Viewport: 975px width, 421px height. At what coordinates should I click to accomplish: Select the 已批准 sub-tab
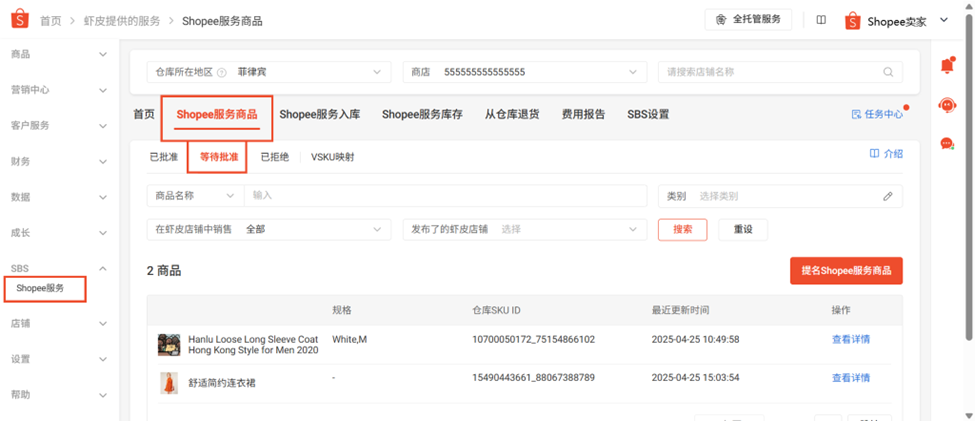(164, 157)
